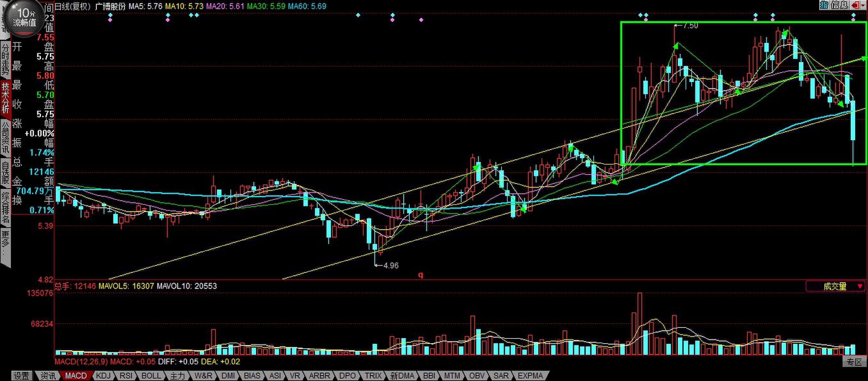868x381 pixels.
Task: Switch to the DPO indicator tab
Action: pyautogui.click(x=347, y=376)
